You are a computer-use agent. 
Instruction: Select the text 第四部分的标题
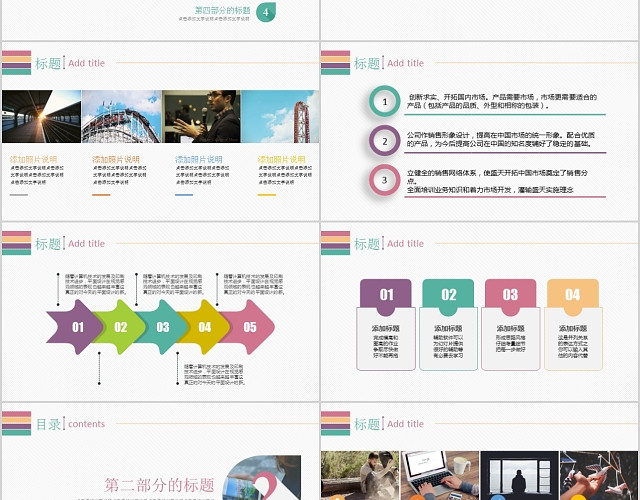pos(222,10)
